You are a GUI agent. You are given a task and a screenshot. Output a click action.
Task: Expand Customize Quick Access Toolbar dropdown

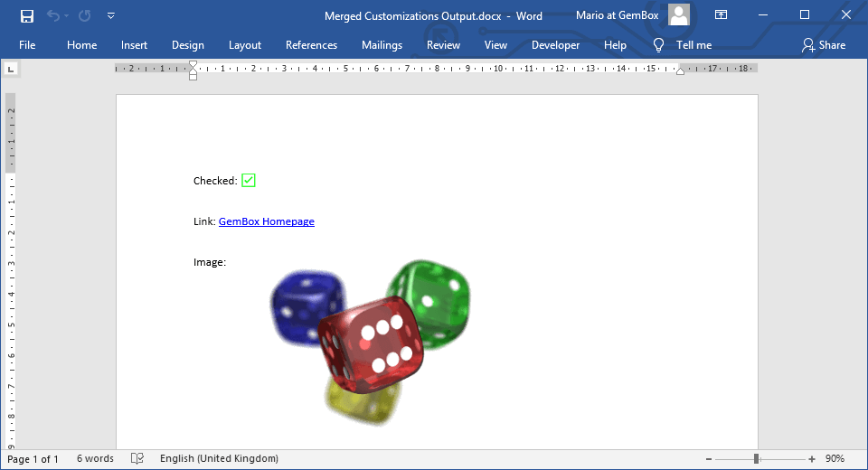(110, 15)
